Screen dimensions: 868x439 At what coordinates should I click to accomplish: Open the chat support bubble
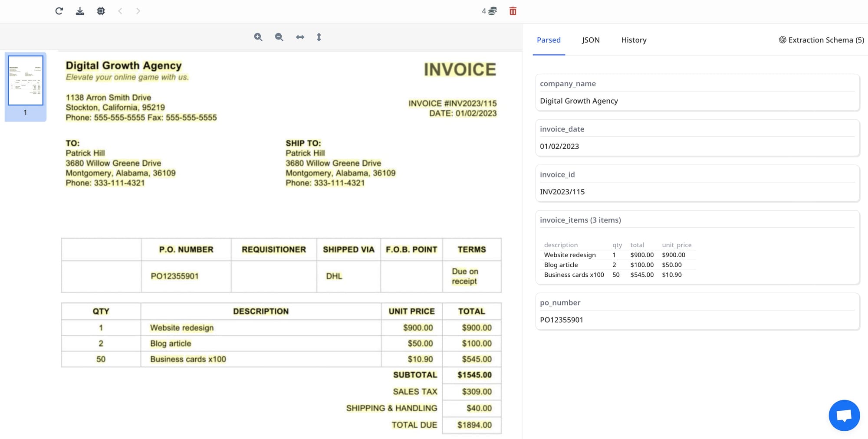844,415
